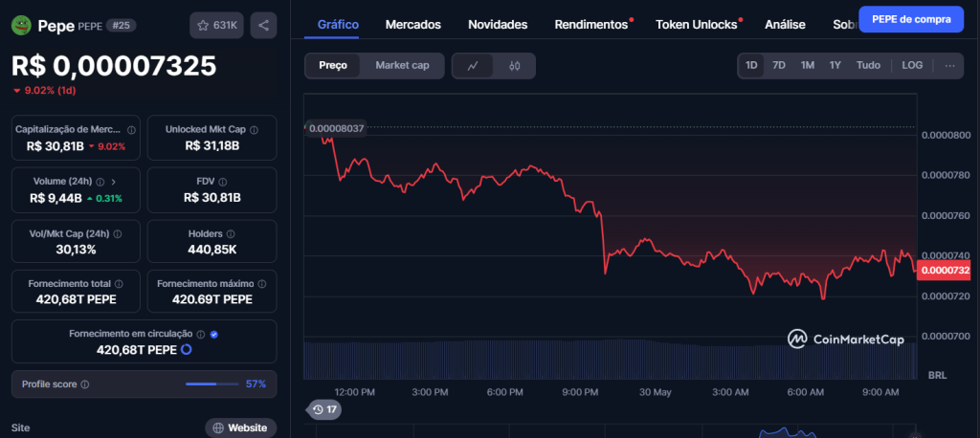Viewport: 980px width, 438px height.
Task: Show info icon for Profile score
Action: coord(85,384)
